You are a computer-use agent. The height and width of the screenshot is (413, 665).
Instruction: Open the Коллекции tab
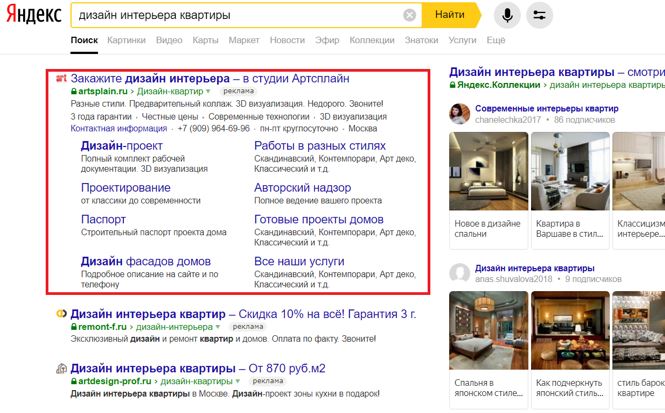coord(372,40)
